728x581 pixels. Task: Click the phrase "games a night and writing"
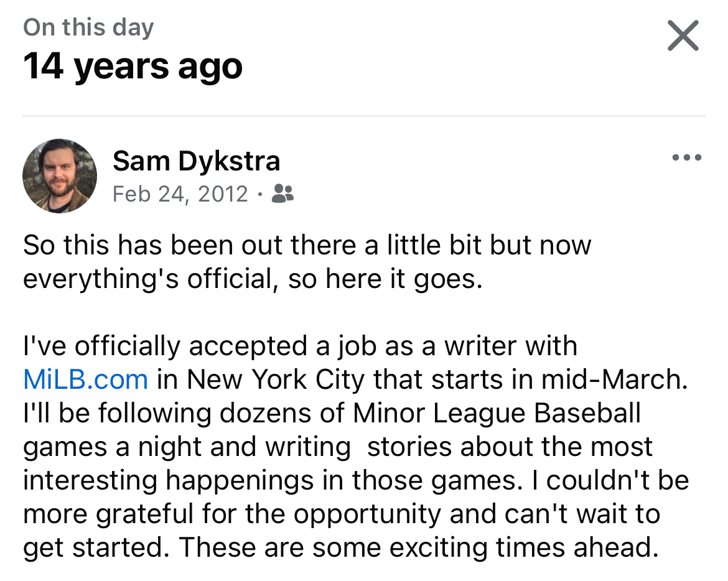click(187, 447)
